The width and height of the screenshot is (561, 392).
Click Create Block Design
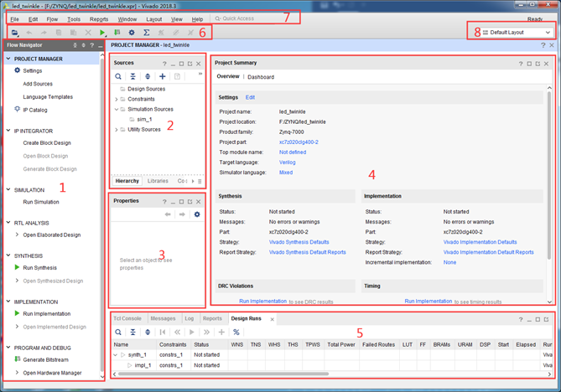[x=47, y=143]
